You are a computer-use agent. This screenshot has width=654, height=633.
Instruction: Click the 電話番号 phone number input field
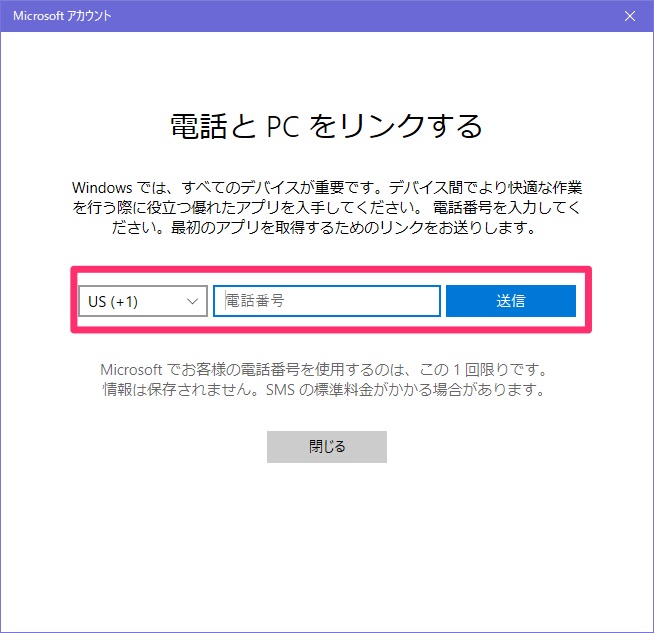point(327,301)
